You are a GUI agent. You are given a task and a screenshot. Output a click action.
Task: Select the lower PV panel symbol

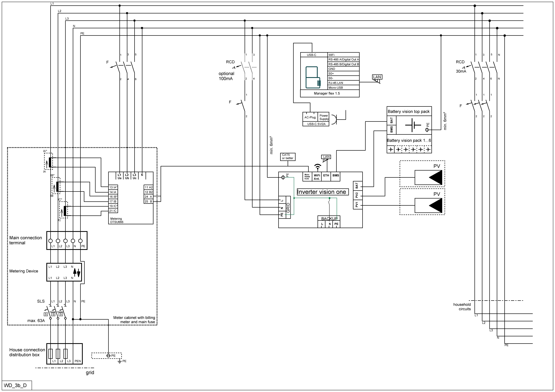click(x=428, y=205)
